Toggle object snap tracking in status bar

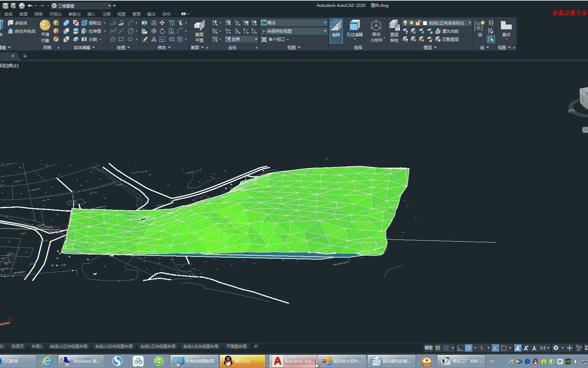click(x=495, y=348)
